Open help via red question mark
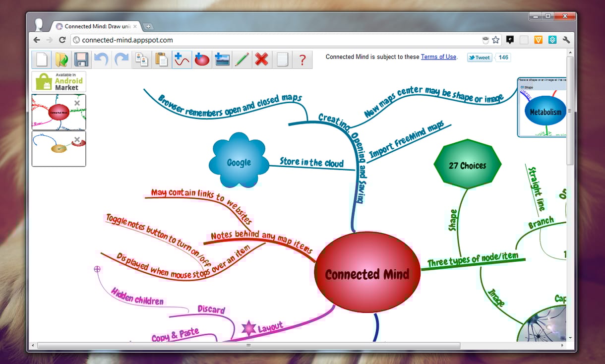 coord(302,60)
